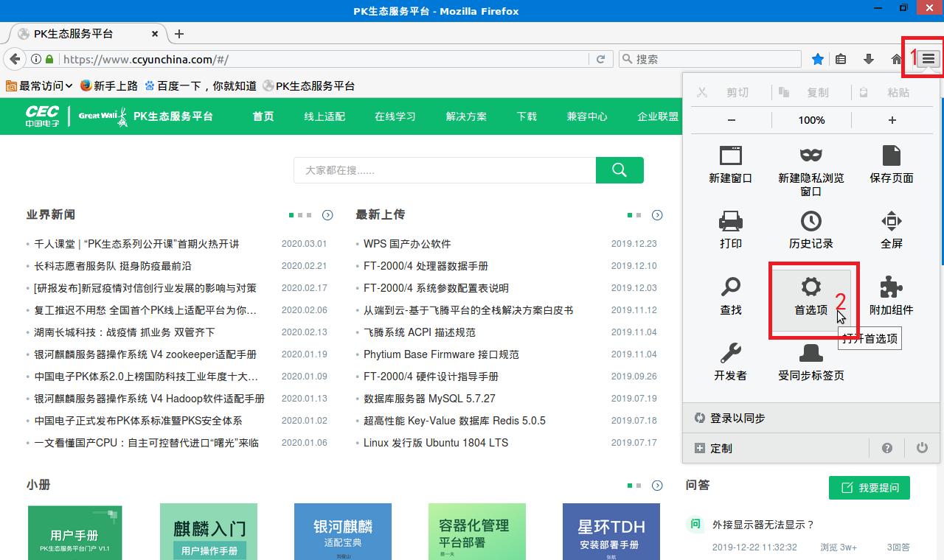This screenshot has width=944, height=560.
Task: Click the 我要提问 button
Action: coord(869,487)
